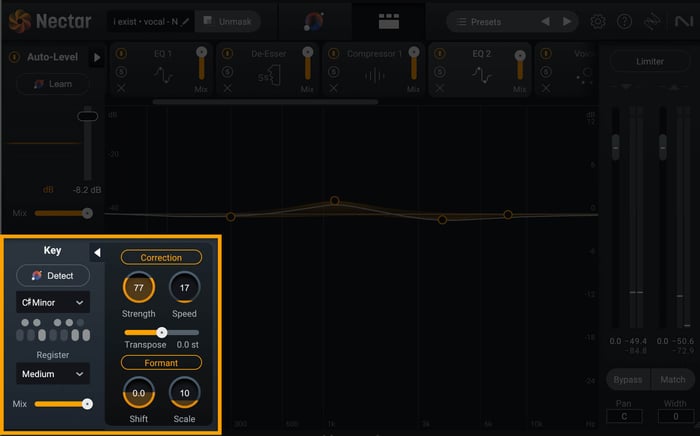Toggle the EQ 1 power button
This screenshot has height=436, width=700.
[121, 54]
